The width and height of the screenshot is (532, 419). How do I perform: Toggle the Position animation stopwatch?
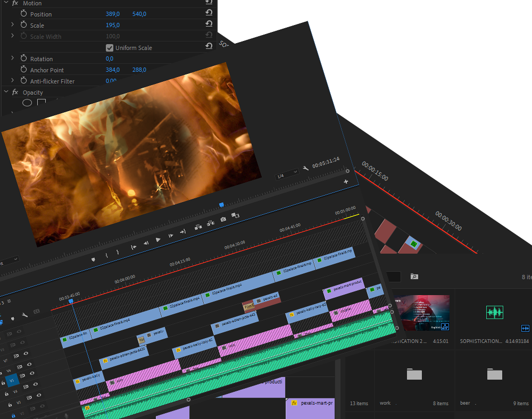(x=23, y=14)
